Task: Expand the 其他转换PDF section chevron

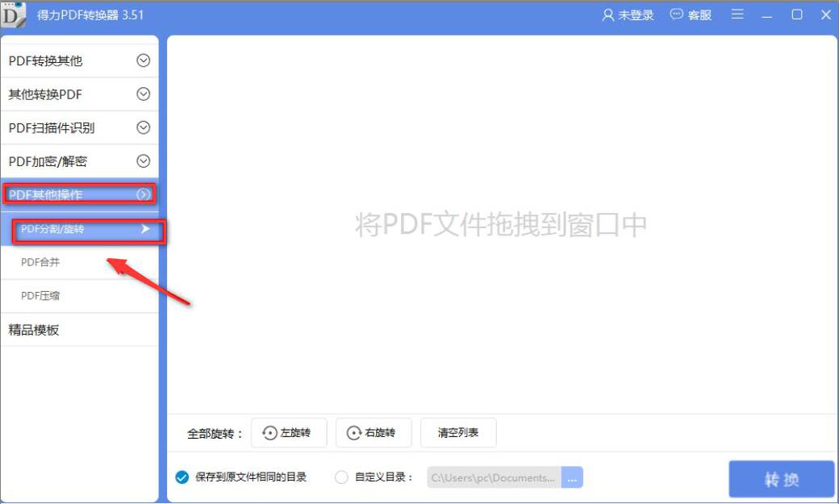Action: 143,94
